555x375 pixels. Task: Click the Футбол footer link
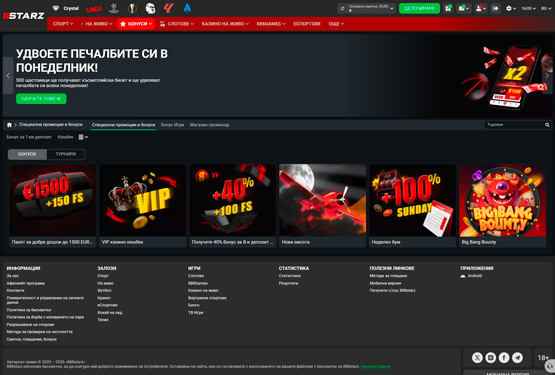[104, 290]
